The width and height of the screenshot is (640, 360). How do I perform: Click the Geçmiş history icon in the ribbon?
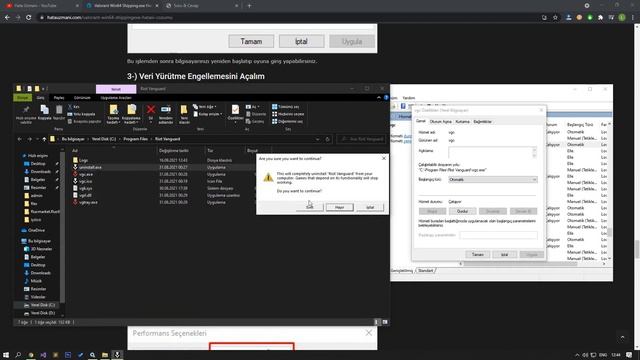pyautogui.click(x=248, y=121)
